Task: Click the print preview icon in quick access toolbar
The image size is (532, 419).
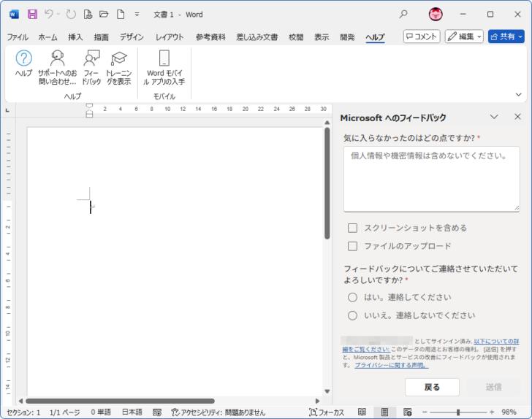Action: tap(88, 15)
